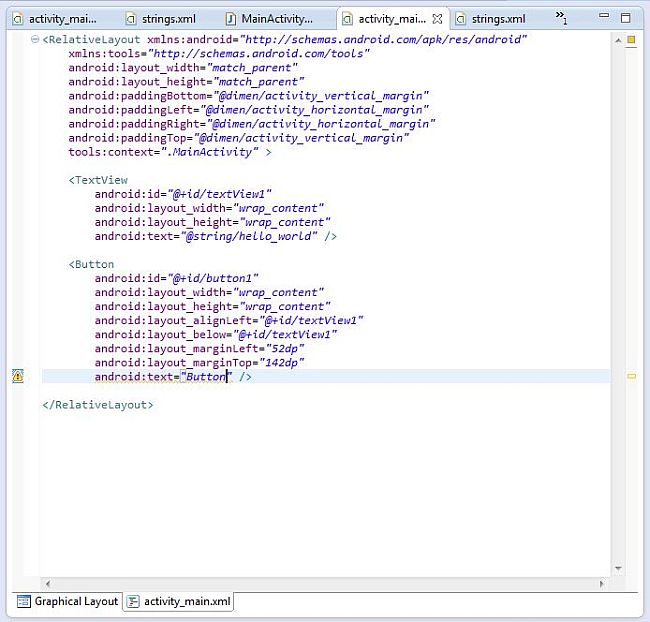Click the lint warning marker icon
Viewport: 650px width, 622px height.
click(x=18, y=376)
